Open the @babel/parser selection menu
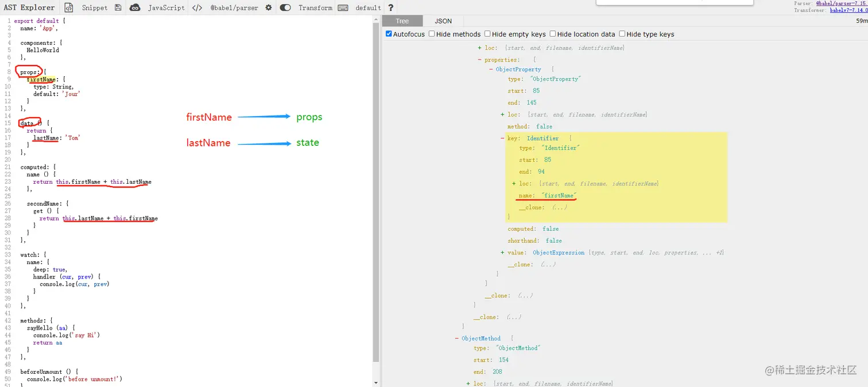Viewport: 868px width, 387px height. (234, 7)
